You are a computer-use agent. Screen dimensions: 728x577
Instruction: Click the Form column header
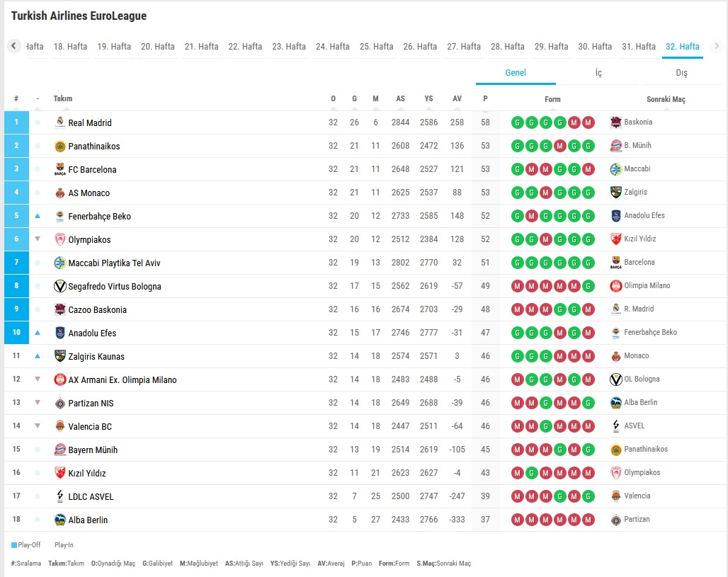tap(552, 99)
